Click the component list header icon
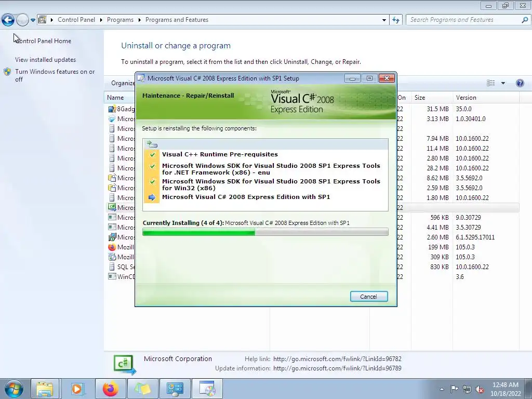 pyautogui.click(x=152, y=144)
